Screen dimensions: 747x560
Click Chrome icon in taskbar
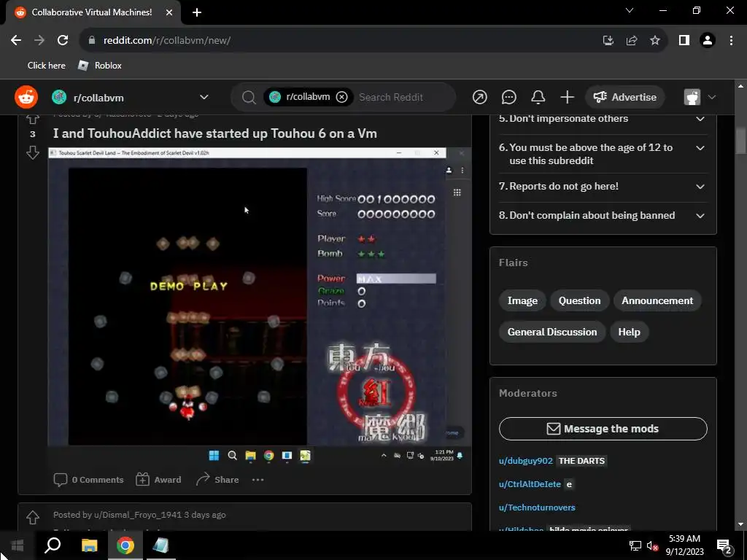click(125, 545)
